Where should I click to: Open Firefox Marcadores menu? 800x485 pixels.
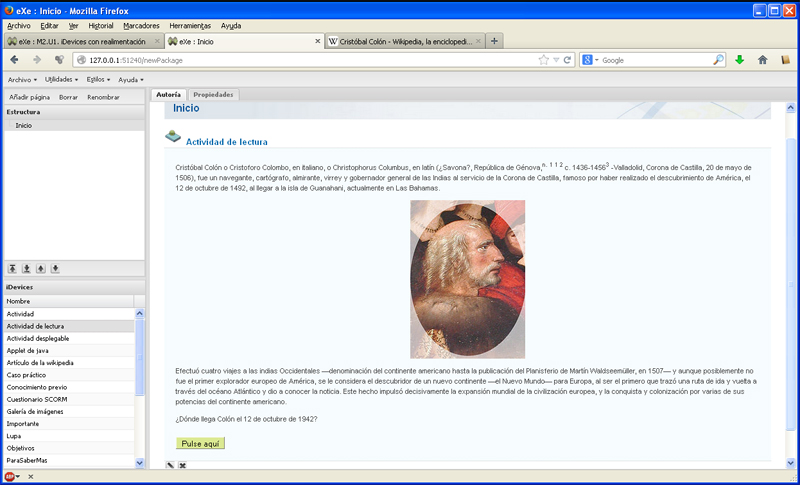[x=141, y=25]
